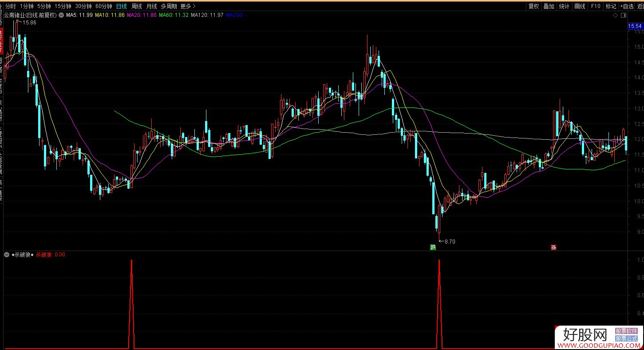The width and height of the screenshot is (644, 350).
Task: Click the 云南锗业(日线 前复权) title
Action: pyautogui.click(x=30, y=15)
